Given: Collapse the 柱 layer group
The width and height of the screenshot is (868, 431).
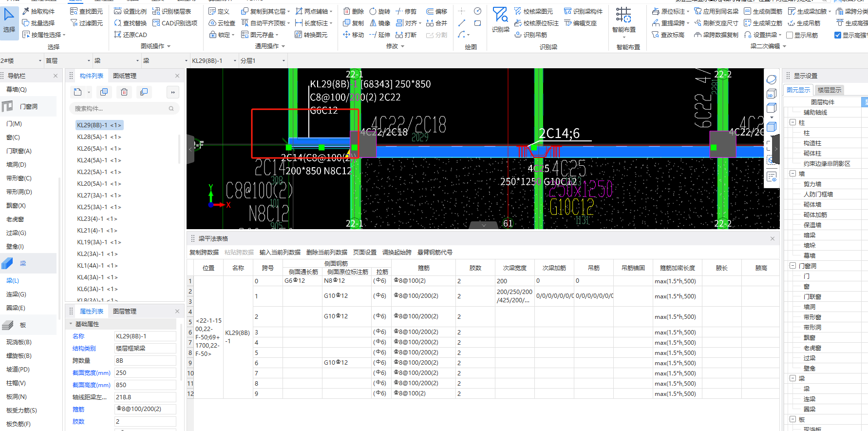Looking at the screenshot, I should coord(793,122).
